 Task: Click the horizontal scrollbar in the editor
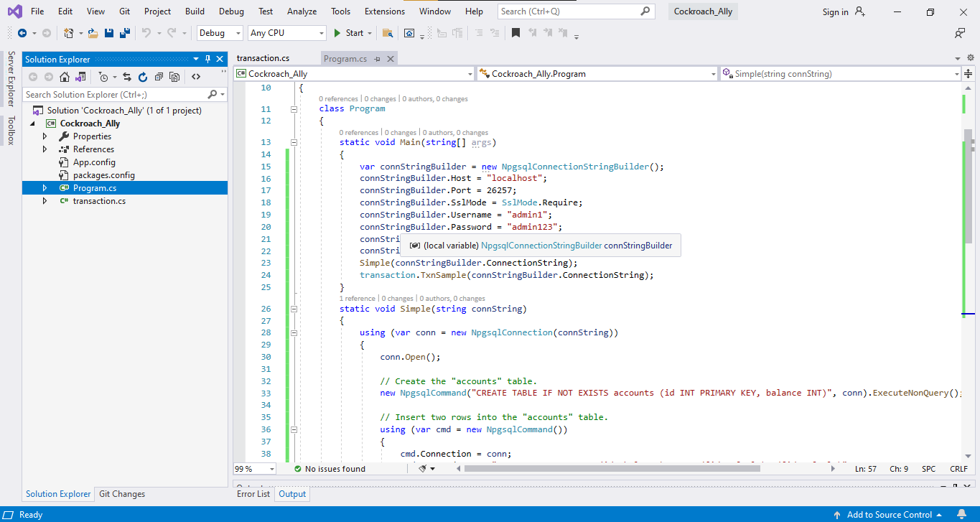click(612, 469)
